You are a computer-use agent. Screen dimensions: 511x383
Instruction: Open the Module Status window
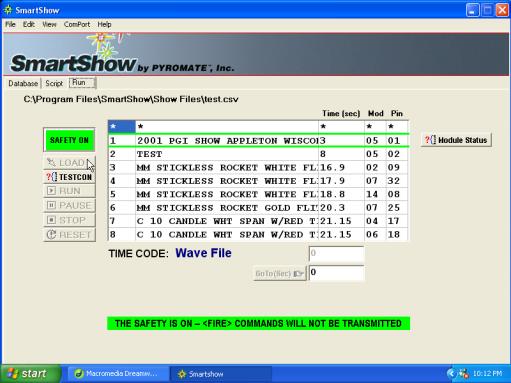456,140
